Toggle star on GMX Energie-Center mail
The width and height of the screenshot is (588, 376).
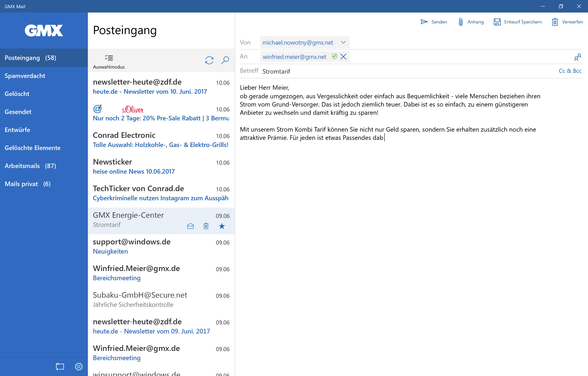pos(221,226)
